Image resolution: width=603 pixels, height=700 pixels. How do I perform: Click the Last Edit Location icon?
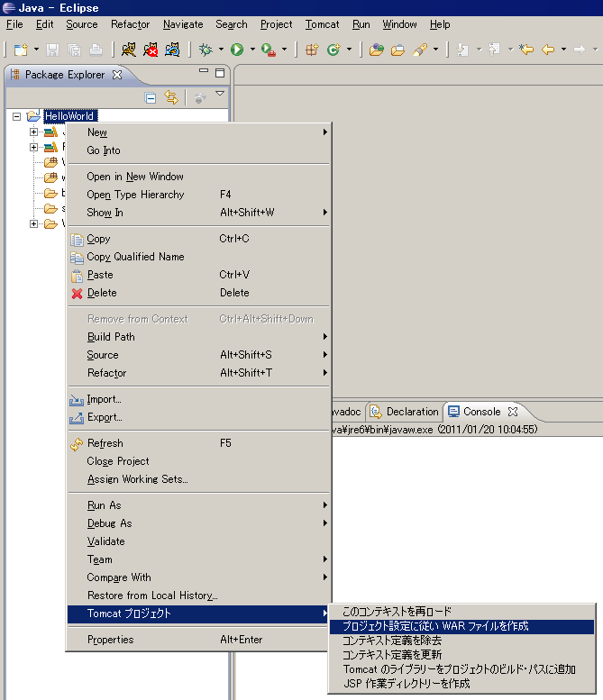point(526,50)
